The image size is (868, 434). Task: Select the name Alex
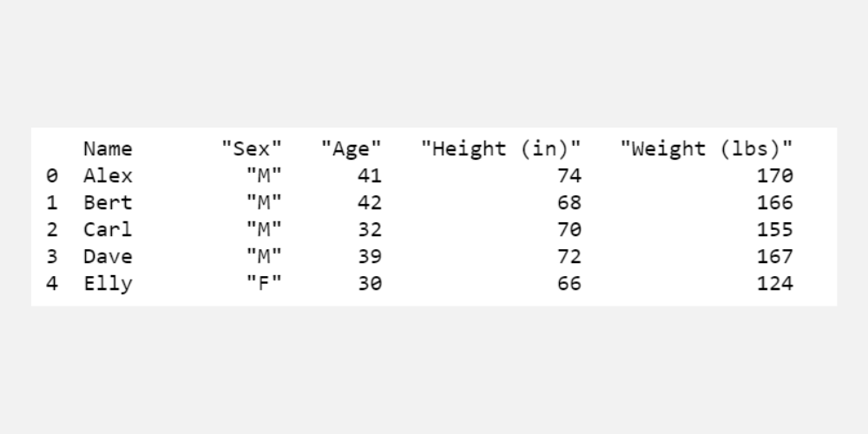pyautogui.click(x=108, y=176)
